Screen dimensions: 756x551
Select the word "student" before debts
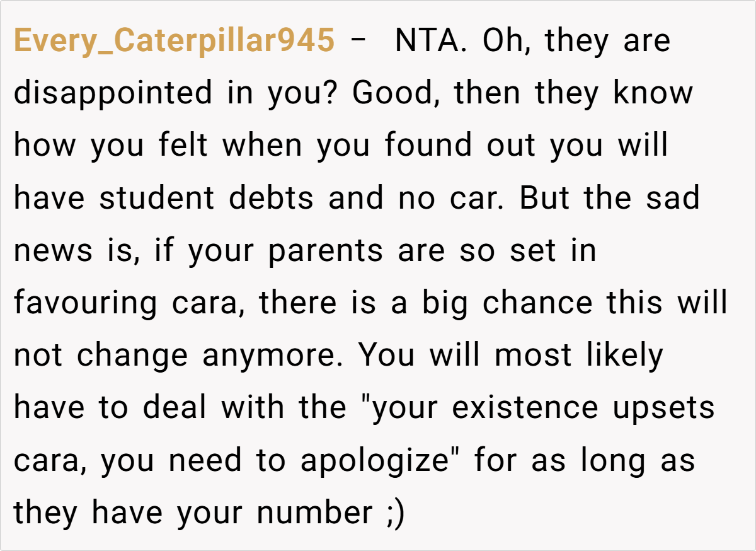(157, 199)
